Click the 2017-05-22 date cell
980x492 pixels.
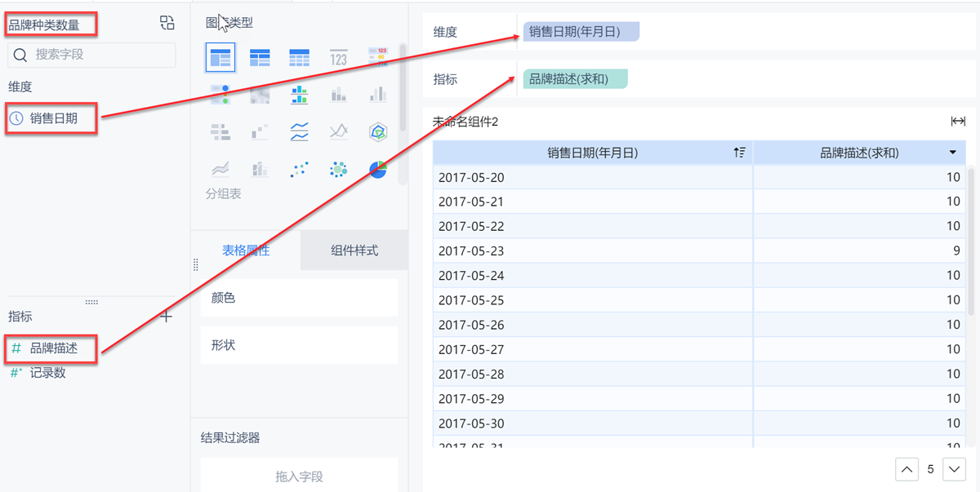pyautogui.click(x=592, y=226)
